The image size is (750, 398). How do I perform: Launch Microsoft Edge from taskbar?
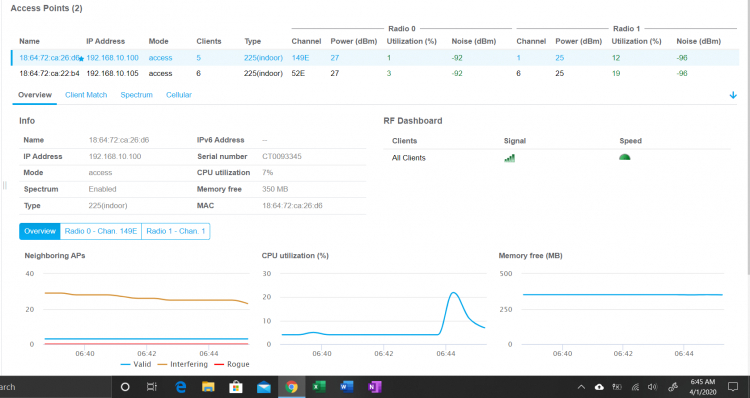(x=180, y=387)
